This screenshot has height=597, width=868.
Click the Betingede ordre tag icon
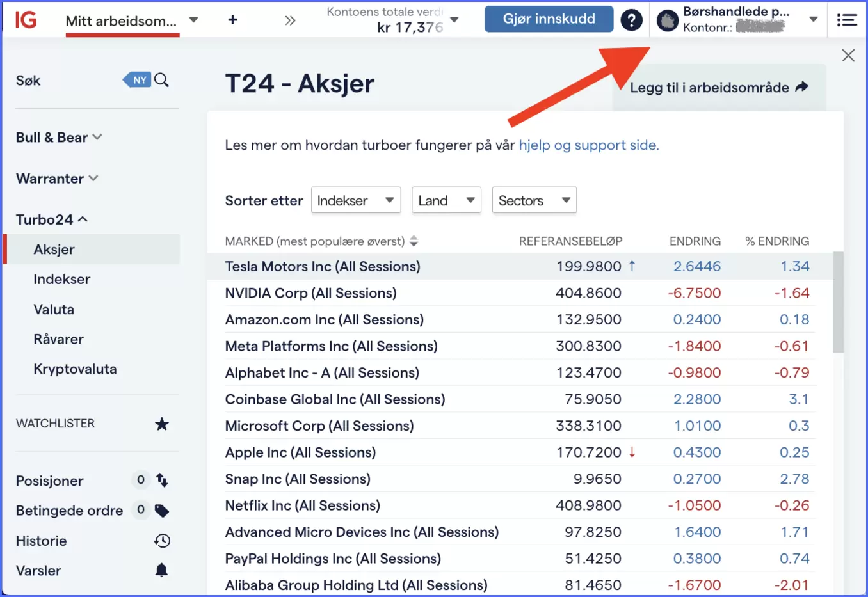click(x=162, y=510)
